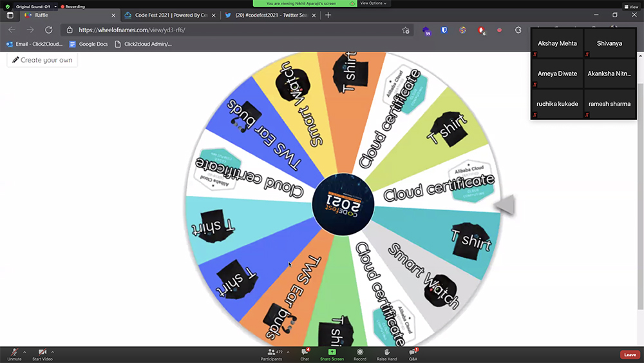
Task: Open the red extension with 6 badge
Action: (x=481, y=30)
